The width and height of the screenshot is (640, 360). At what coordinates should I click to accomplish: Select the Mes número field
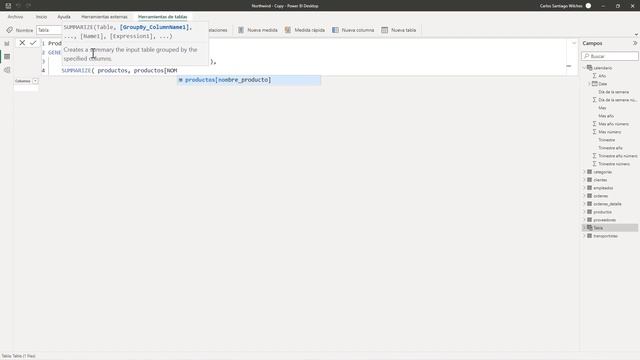610,132
